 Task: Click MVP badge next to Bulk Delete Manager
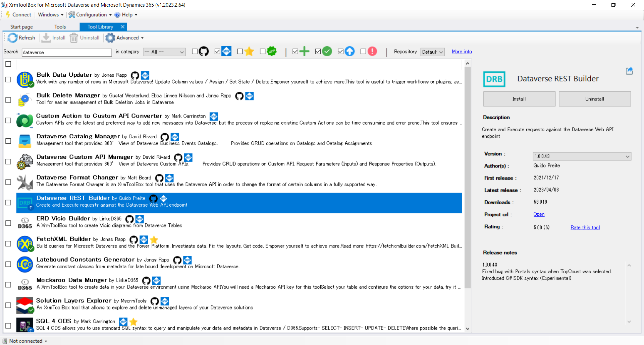[x=250, y=96]
